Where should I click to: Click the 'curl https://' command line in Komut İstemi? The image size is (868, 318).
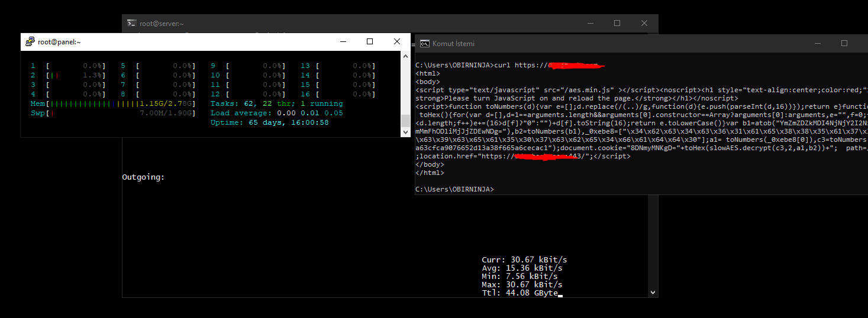(x=509, y=65)
